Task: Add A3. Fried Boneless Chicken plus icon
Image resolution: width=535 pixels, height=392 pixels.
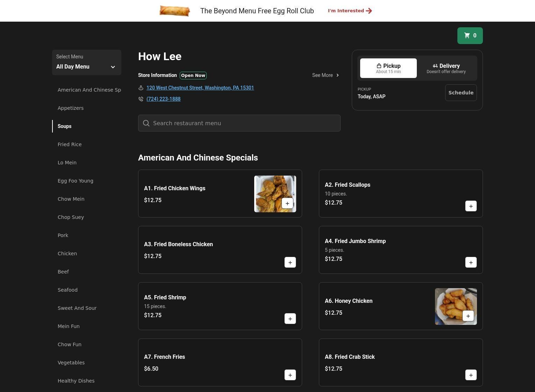Action: pyautogui.click(x=290, y=263)
